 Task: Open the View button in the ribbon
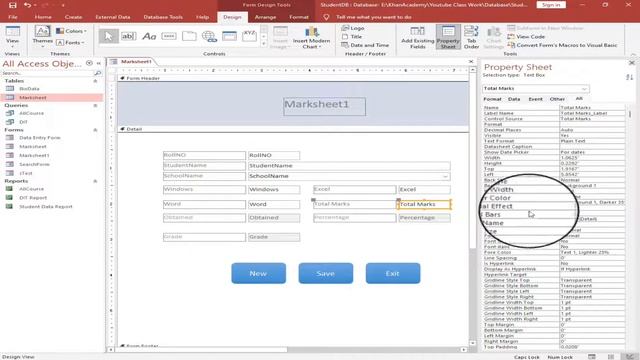[x=12, y=37]
